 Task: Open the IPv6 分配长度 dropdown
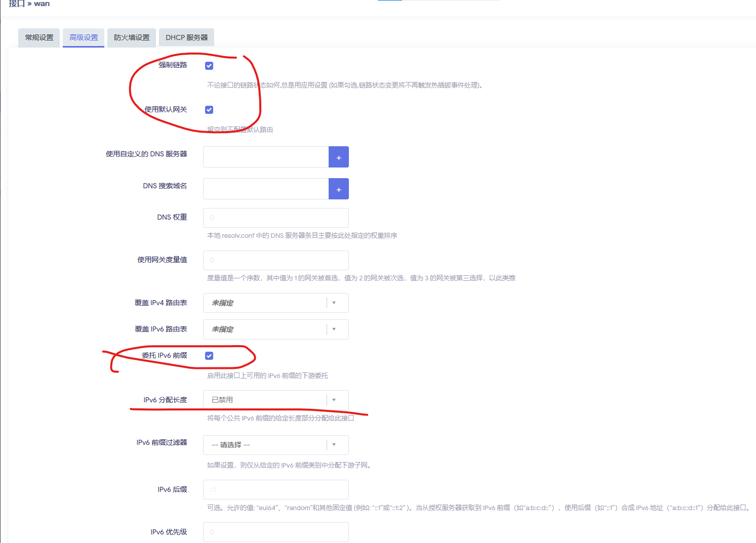pos(275,400)
